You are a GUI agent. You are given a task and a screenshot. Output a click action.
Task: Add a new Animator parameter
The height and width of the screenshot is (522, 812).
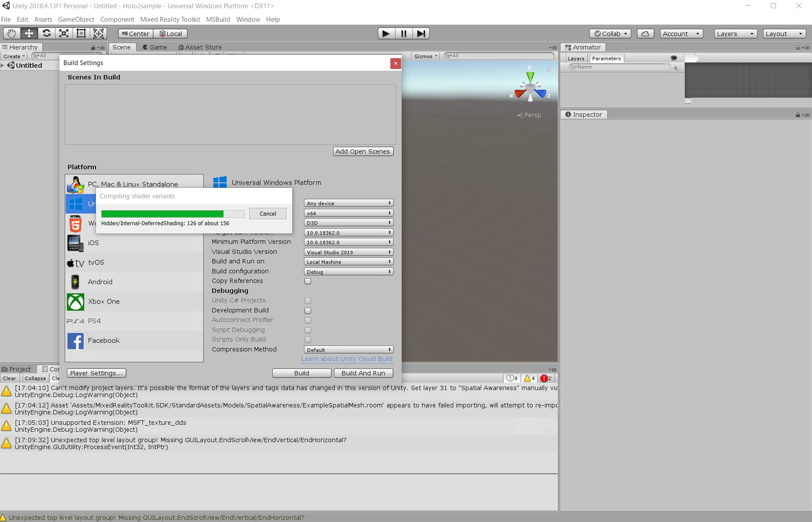point(676,68)
